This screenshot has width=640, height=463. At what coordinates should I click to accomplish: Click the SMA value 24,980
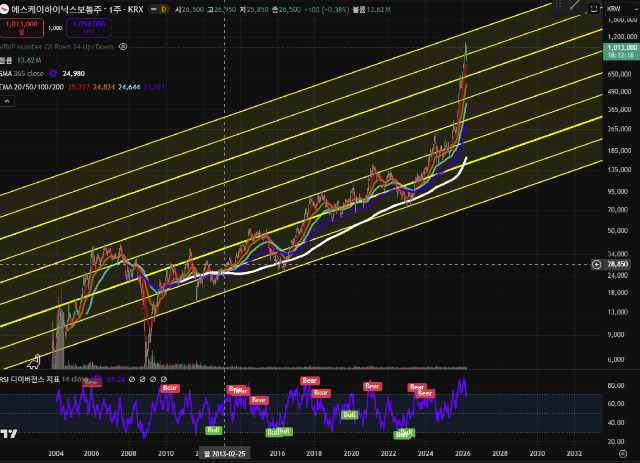pyautogui.click(x=73, y=73)
